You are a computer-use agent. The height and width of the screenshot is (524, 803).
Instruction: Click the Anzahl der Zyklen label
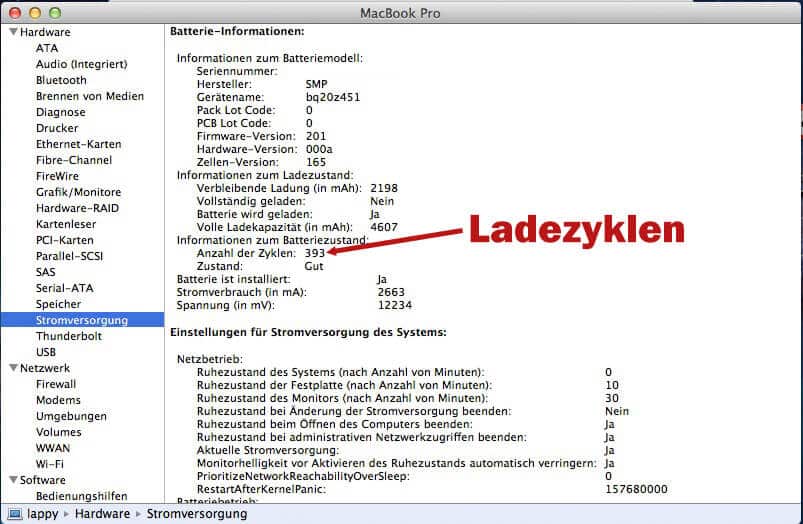coord(246,253)
